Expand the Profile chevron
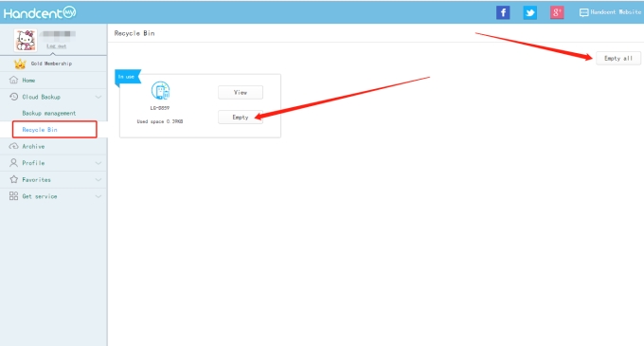644x346 pixels. (98, 163)
